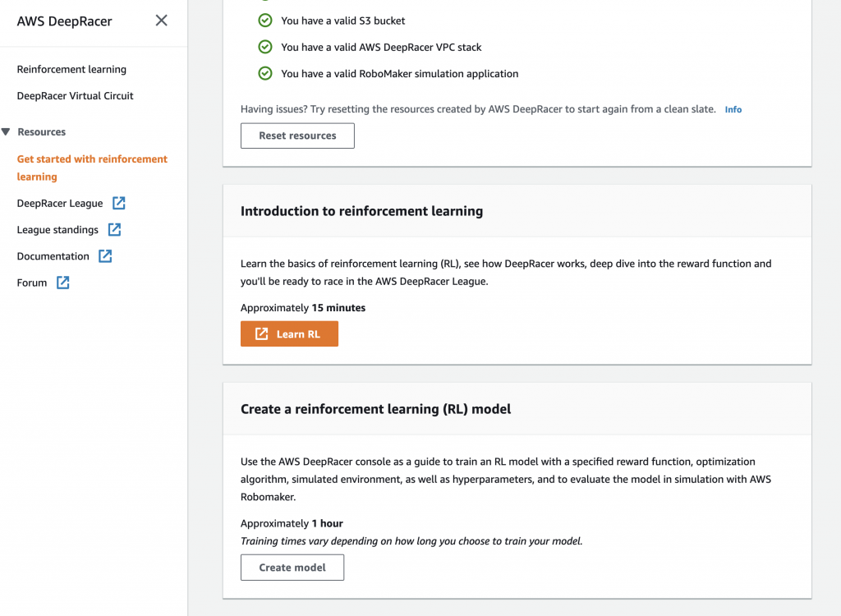Click 'Create a reinforcement learning (RL) model' heading
The height and width of the screenshot is (616, 841).
click(375, 409)
